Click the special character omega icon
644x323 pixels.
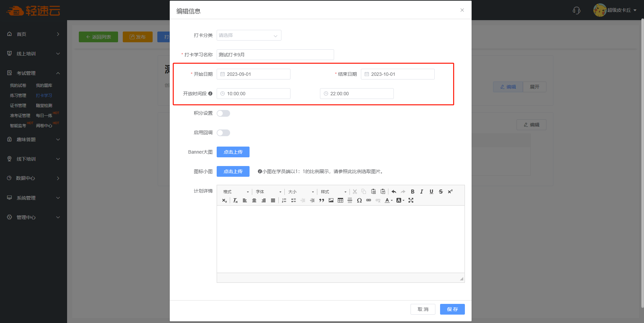(x=359, y=200)
